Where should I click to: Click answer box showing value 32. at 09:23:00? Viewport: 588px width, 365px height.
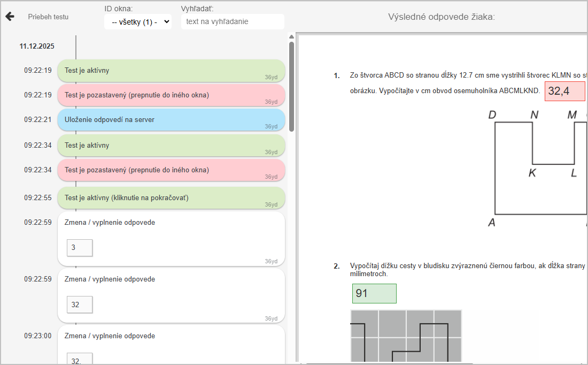tap(80, 359)
